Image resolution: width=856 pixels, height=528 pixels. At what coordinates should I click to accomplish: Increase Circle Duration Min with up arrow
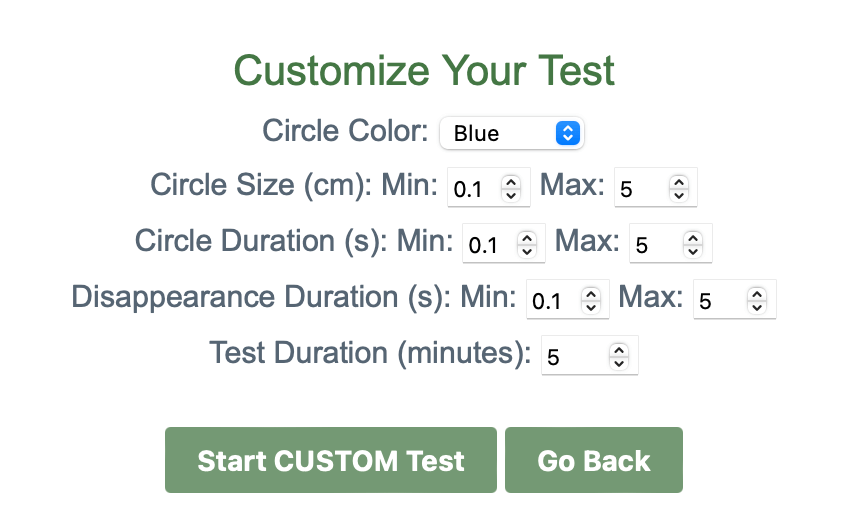(526, 238)
